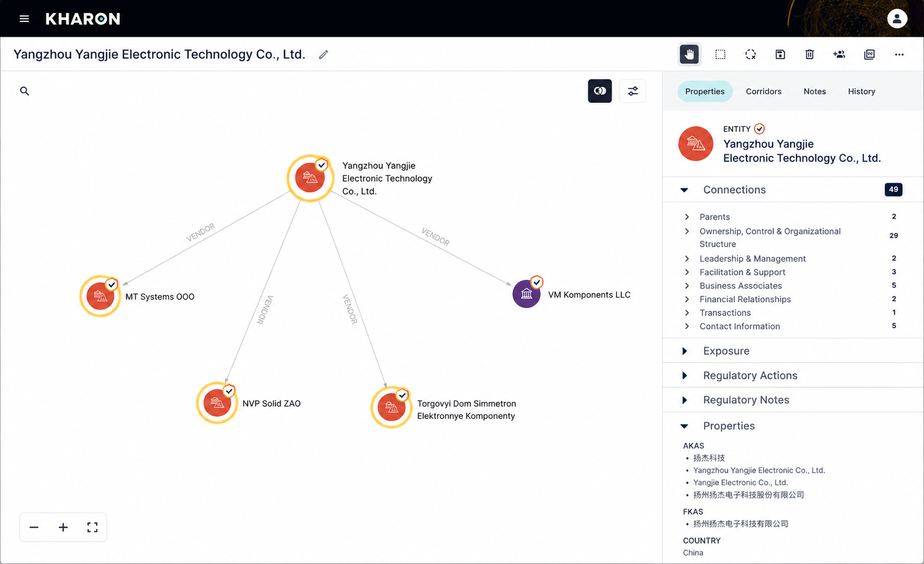
Task: Click the AKA '扬杰科技'
Action: pos(709,458)
